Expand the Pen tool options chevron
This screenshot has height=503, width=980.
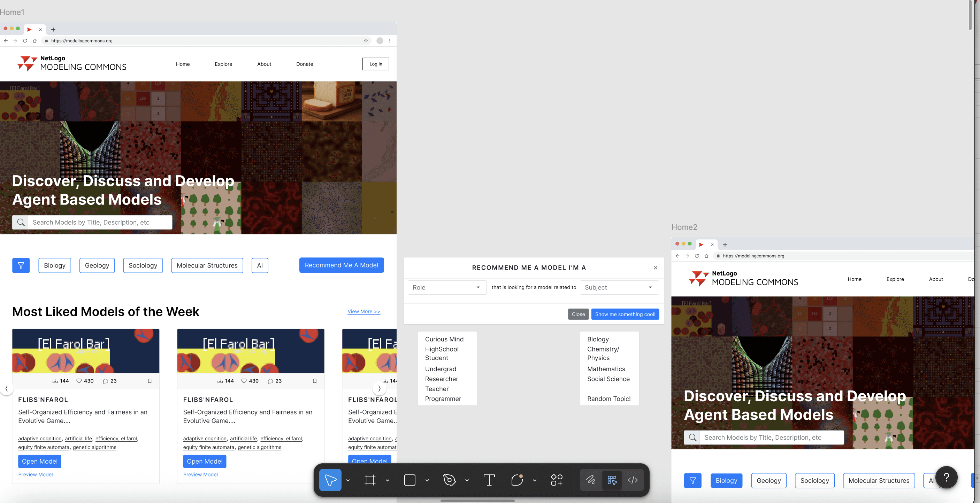coord(467,480)
